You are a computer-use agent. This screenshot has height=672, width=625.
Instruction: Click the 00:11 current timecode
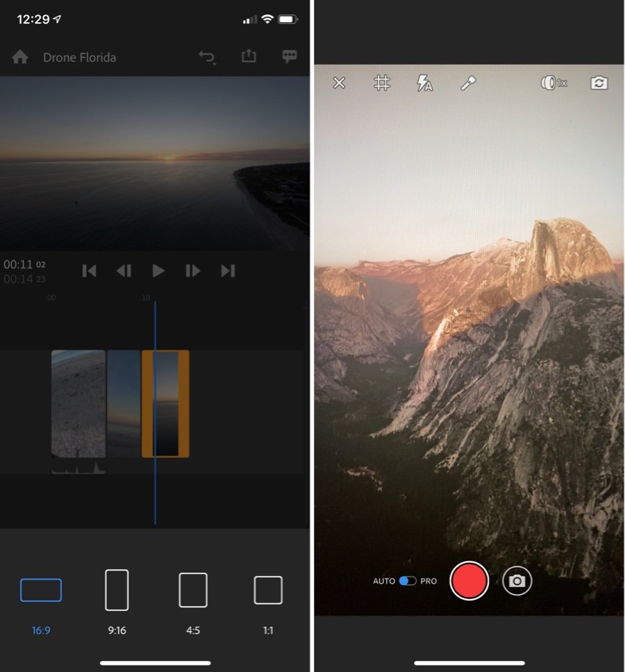pos(24,265)
